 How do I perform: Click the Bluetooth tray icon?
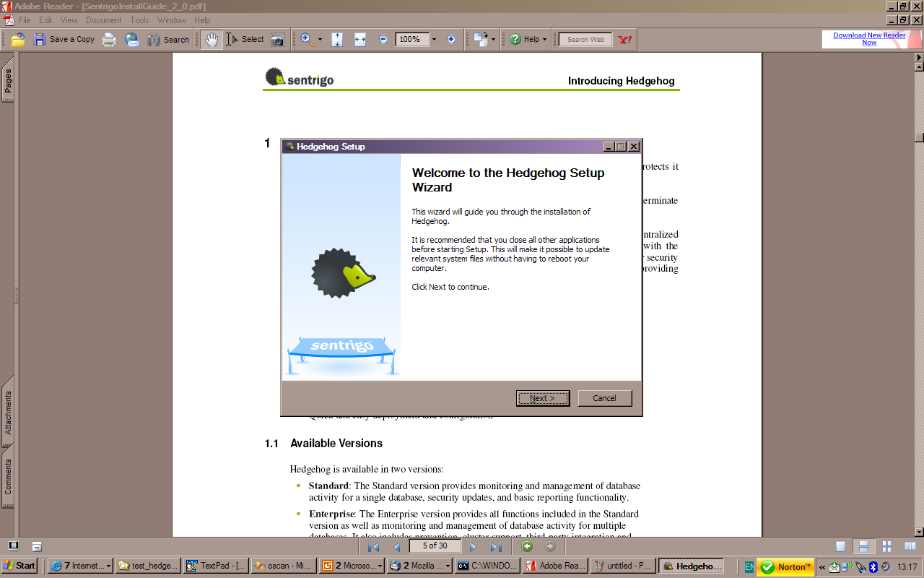[x=873, y=567]
